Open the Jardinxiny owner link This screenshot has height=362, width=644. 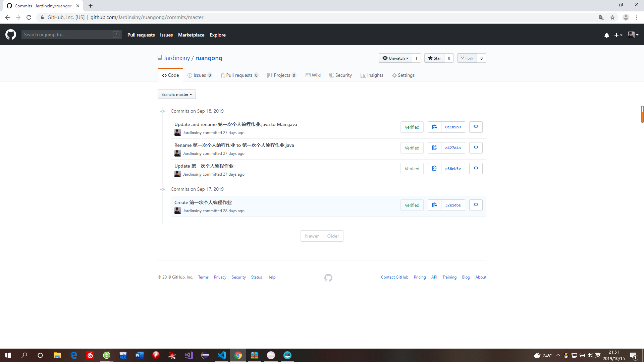click(177, 58)
